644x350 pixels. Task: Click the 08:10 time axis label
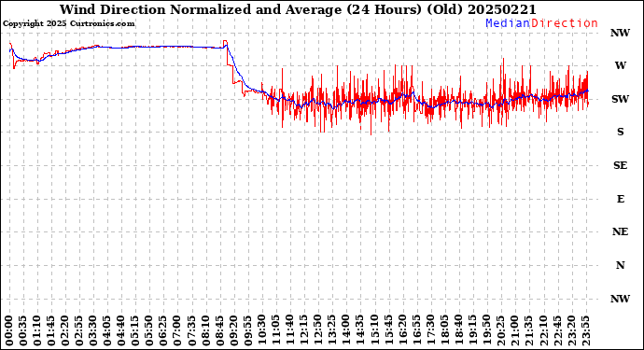(205, 330)
